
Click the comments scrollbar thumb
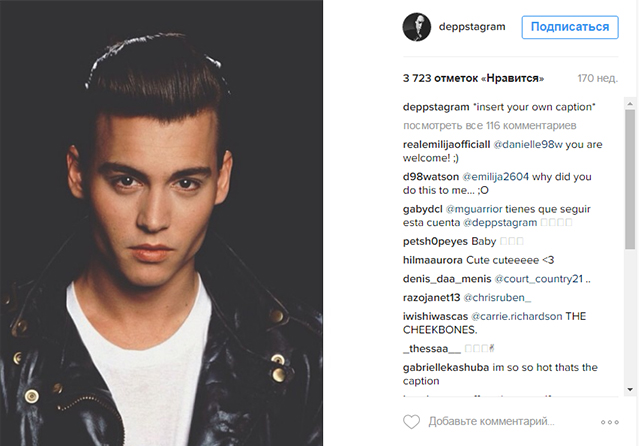tap(630, 179)
